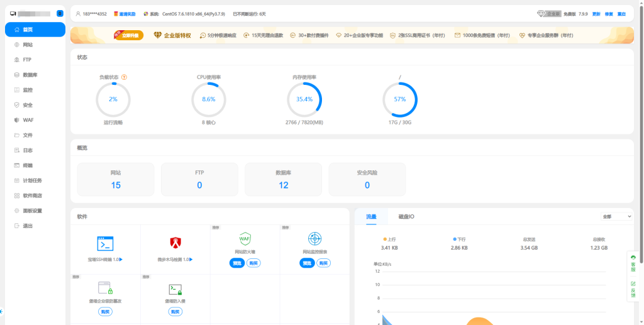The height and width of the screenshot is (325, 644).
Task: Click the 微步木马检测 red shield icon
Action: click(175, 243)
